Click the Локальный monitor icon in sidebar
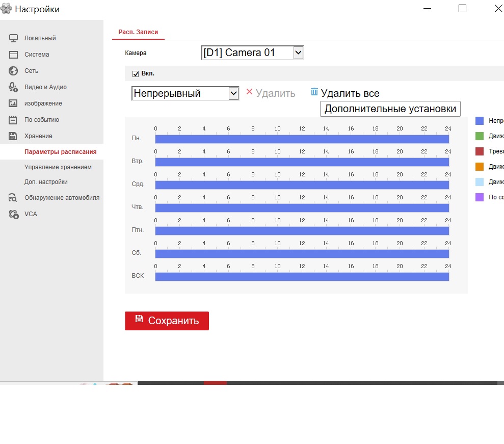 14,38
